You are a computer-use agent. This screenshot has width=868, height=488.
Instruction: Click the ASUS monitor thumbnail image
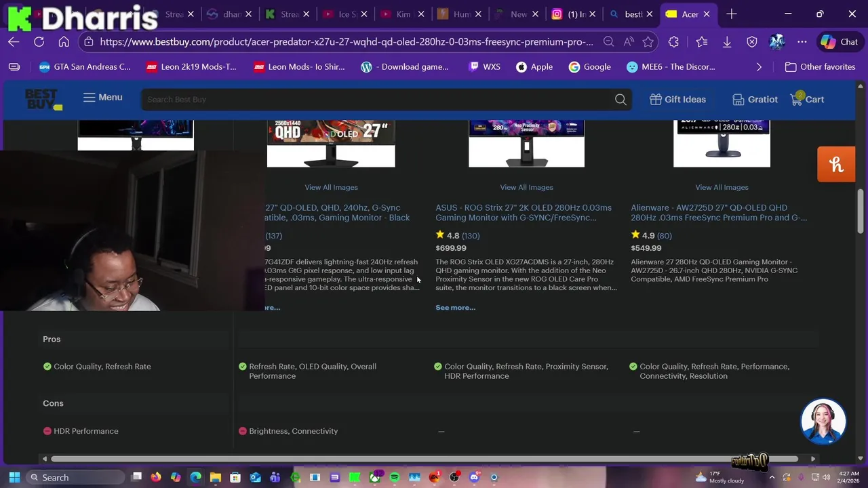coord(526,143)
